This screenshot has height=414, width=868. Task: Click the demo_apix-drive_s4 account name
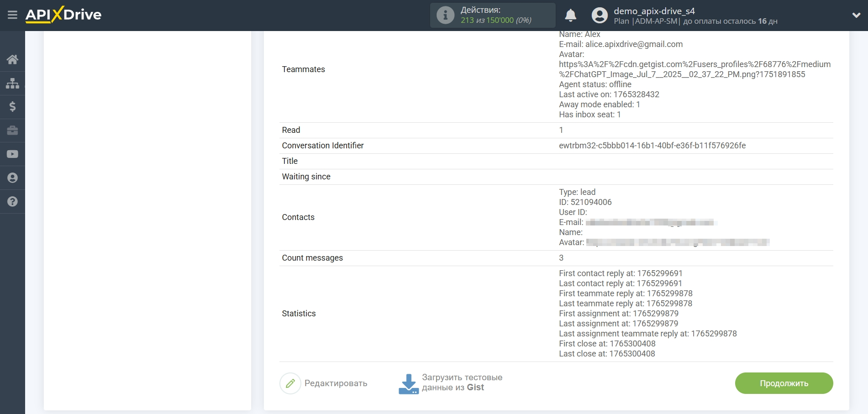click(654, 11)
